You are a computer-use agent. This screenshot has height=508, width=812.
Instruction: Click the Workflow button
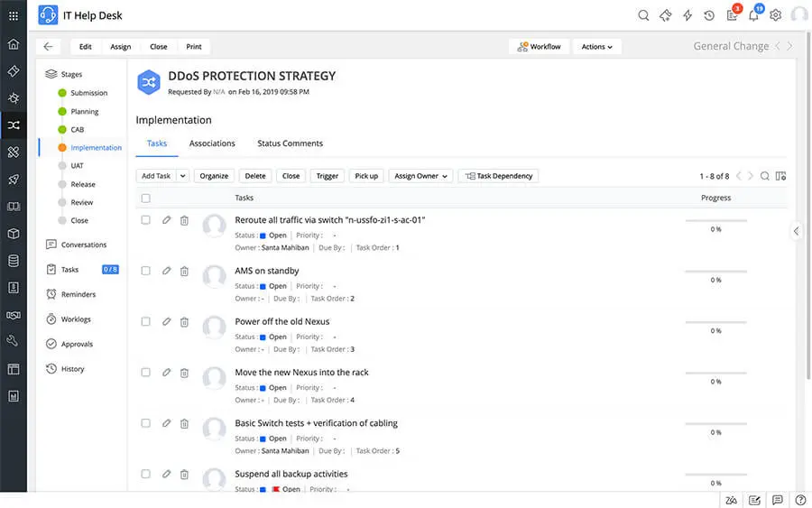[539, 47]
